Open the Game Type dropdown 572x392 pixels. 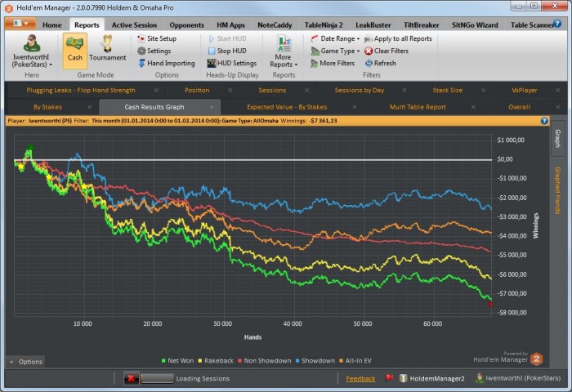pos(337,51)
